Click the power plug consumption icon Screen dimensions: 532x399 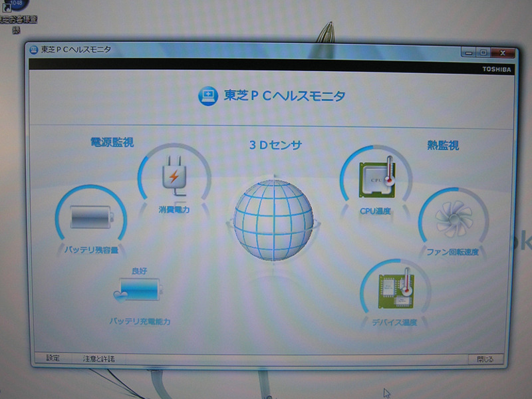coord(174,176)
